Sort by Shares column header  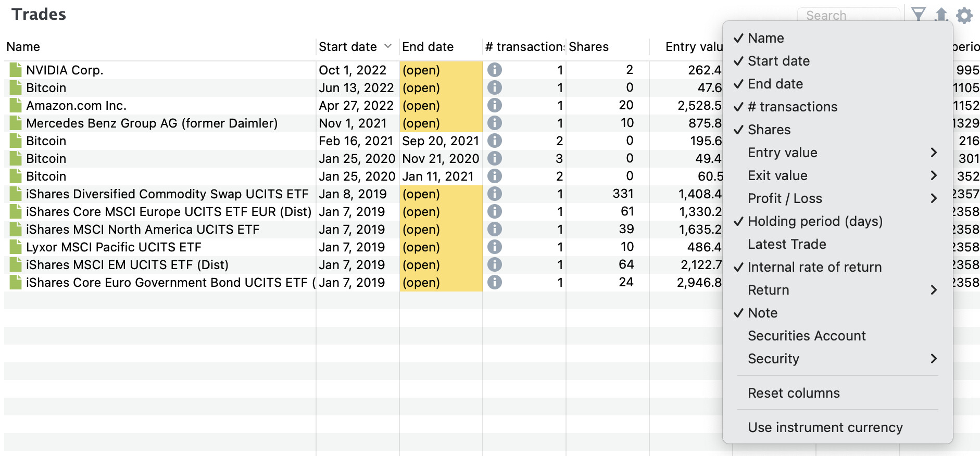coord(588,47)
